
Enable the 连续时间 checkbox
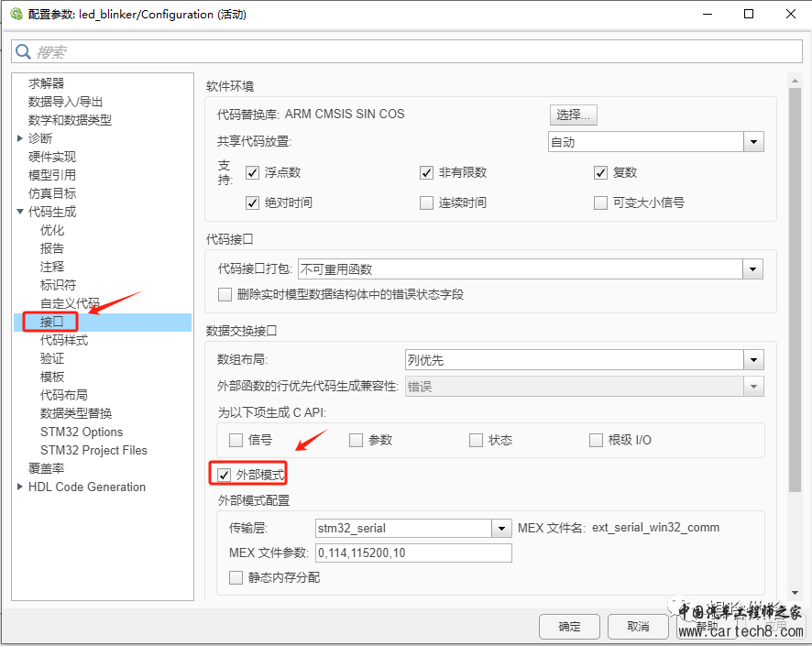[426, 203]
